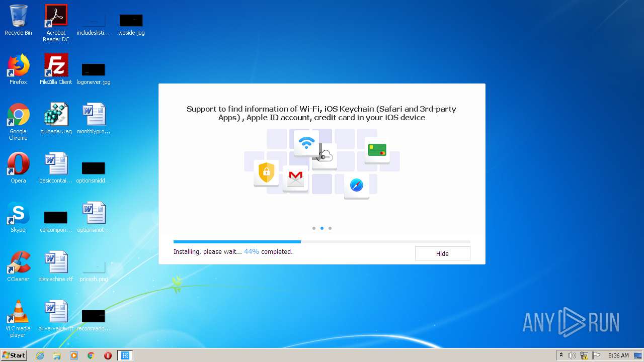Click the installation progress bar
The width and height of the screenshot is (644, 362).
(x=322, y=242)
